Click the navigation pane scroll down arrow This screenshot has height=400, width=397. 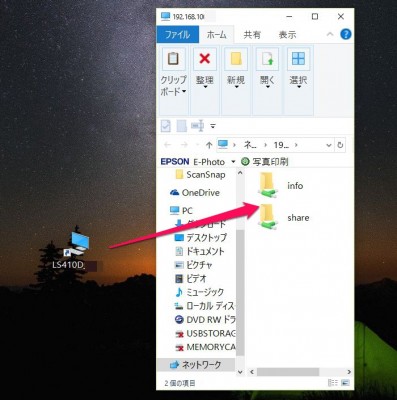pyautogui.click(x=240, y=372)
